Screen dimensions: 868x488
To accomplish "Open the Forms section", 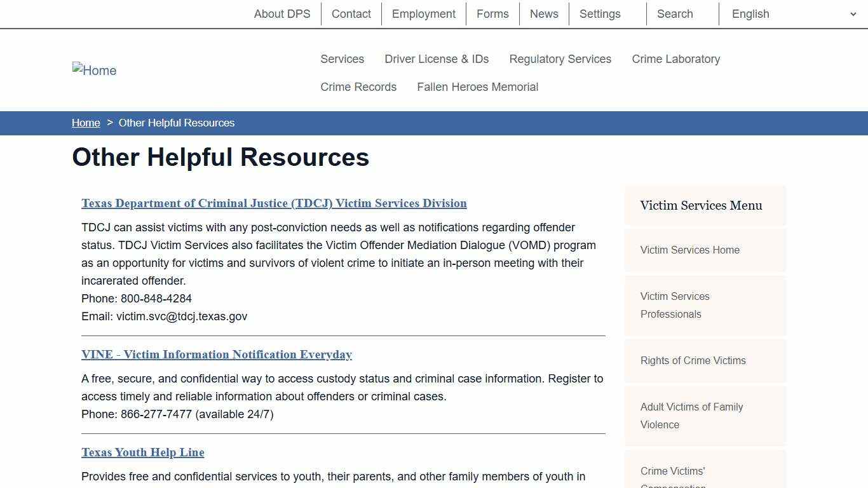I will (492, 13).
